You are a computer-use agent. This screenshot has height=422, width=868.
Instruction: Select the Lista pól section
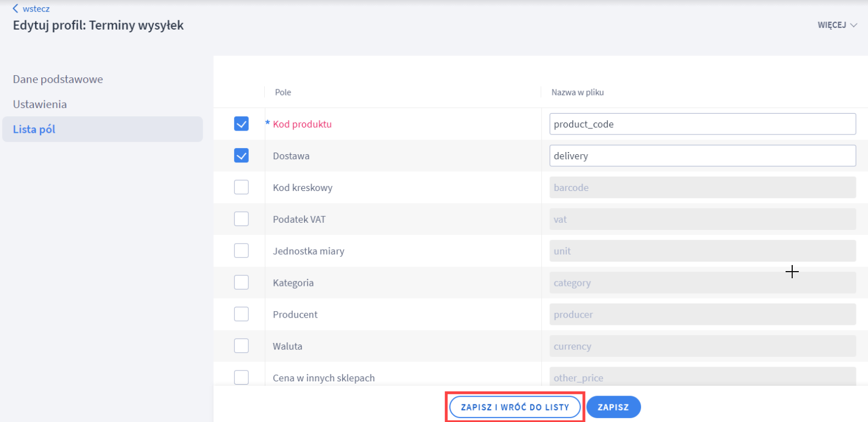[34, 130]
